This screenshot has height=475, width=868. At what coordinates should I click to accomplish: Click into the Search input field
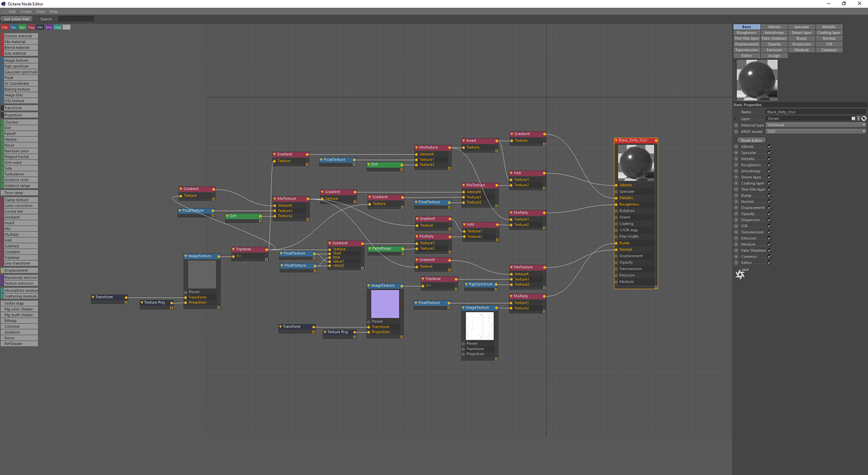[x=76, y=19]
